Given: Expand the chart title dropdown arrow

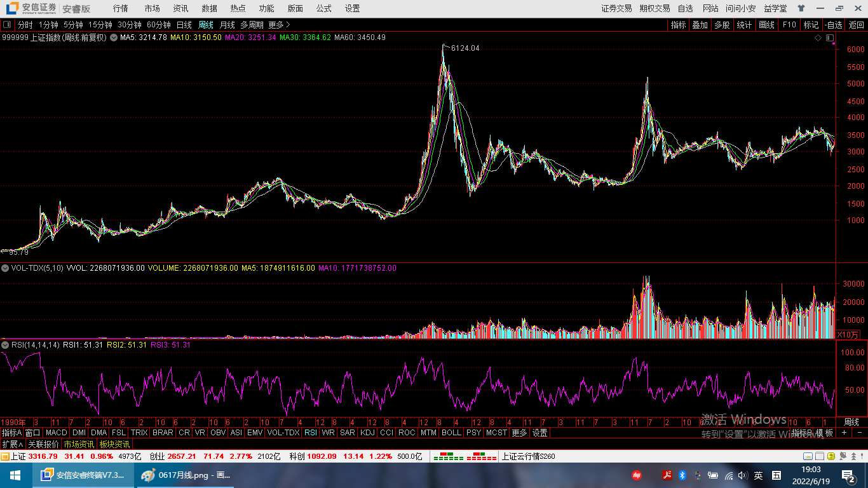Looking at the screenshot, I should point(114,37).
